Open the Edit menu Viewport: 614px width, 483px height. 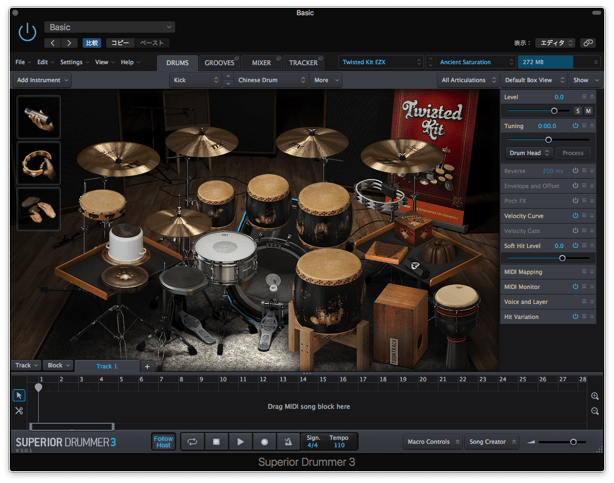pyautogui.click(x=45, y=62)
